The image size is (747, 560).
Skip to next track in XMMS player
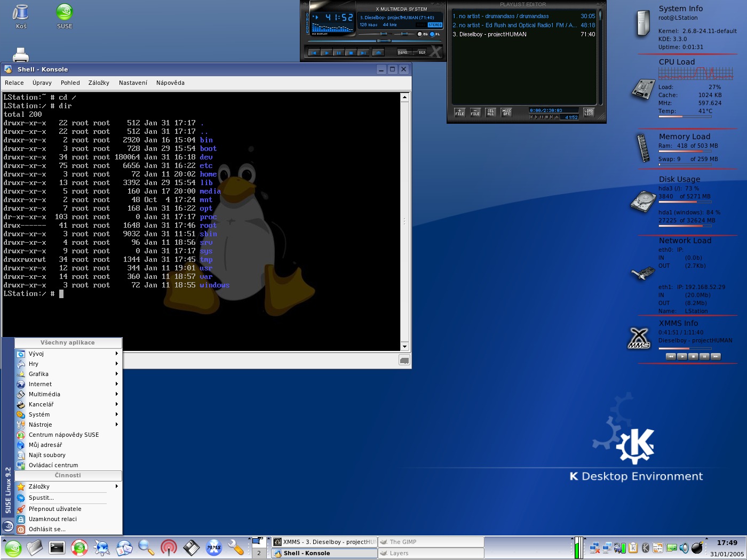click(363, 53)
